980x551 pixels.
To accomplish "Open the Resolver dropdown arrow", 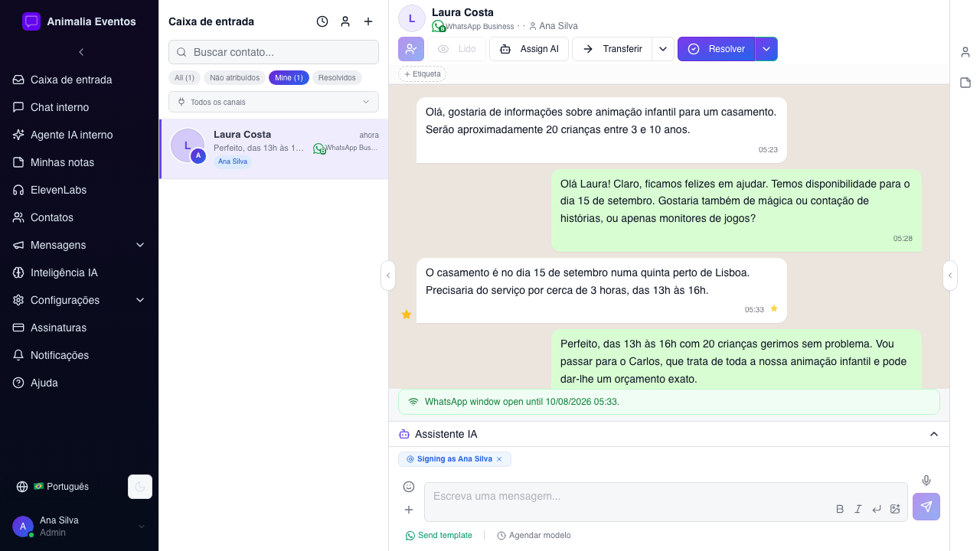I will pos(766,49).
